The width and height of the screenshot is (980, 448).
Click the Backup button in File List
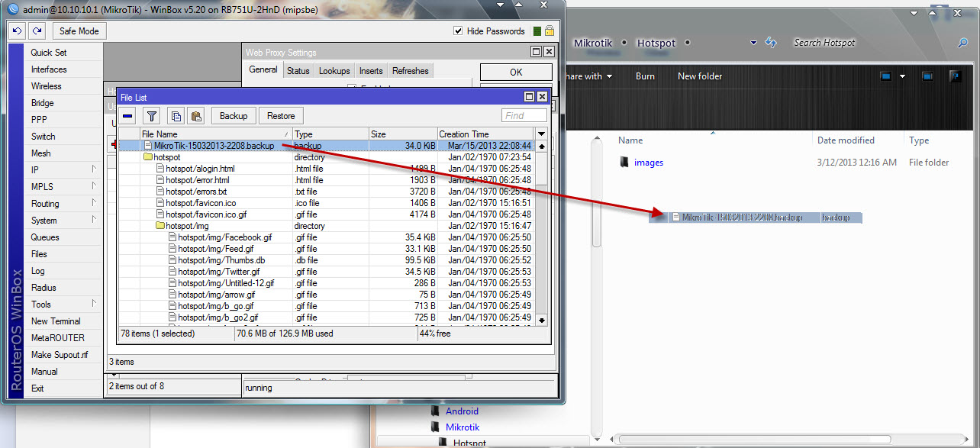pos(234,116)
